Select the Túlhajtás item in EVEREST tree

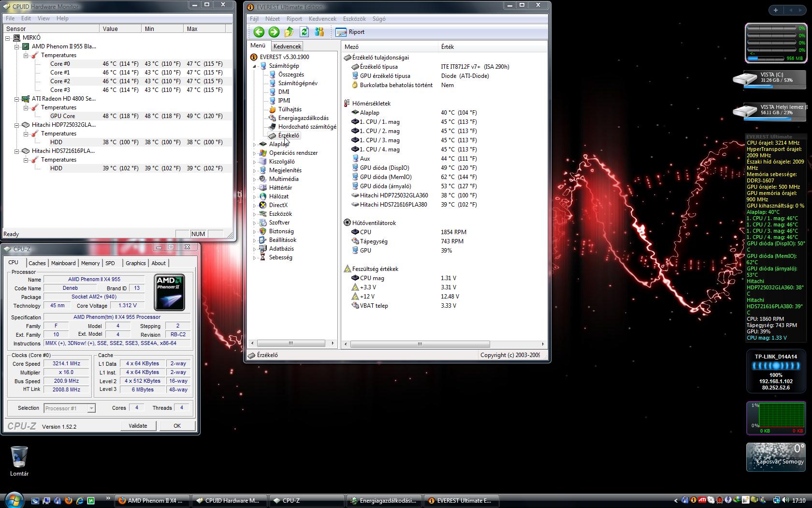pyautogui.click(x=290, y=109)
